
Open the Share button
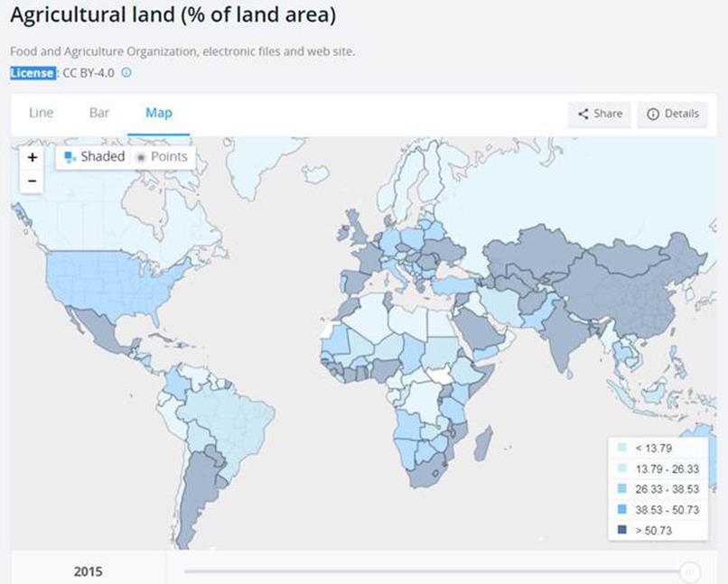(x=599, y=114)
